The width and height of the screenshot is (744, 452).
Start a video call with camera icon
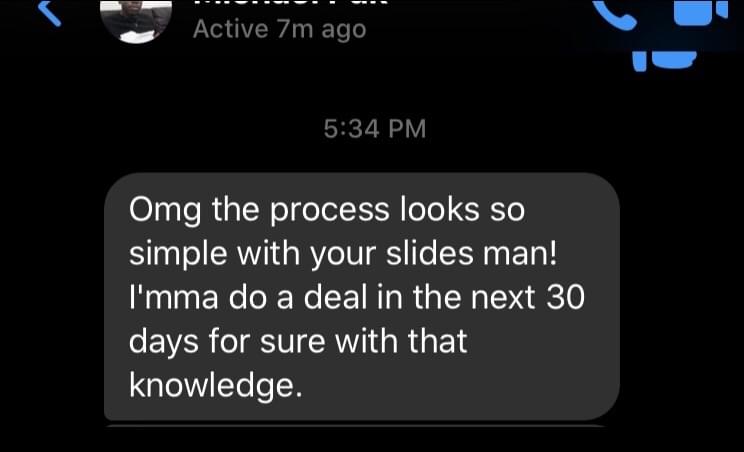pos(701,11)
